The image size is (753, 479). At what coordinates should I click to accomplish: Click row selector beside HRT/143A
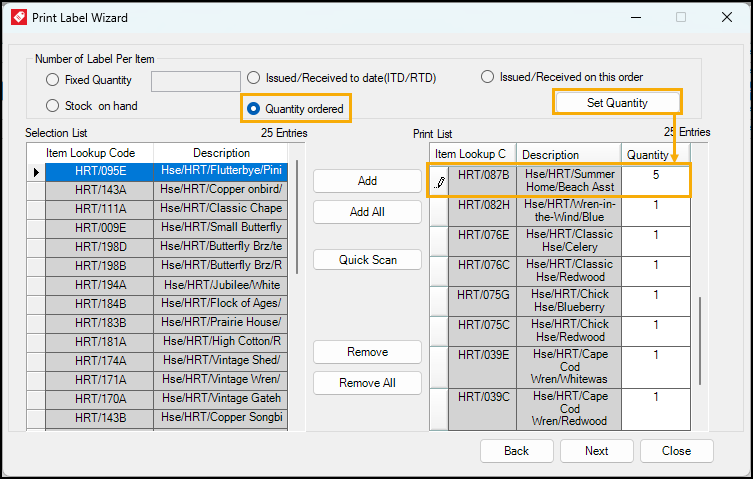36,190
